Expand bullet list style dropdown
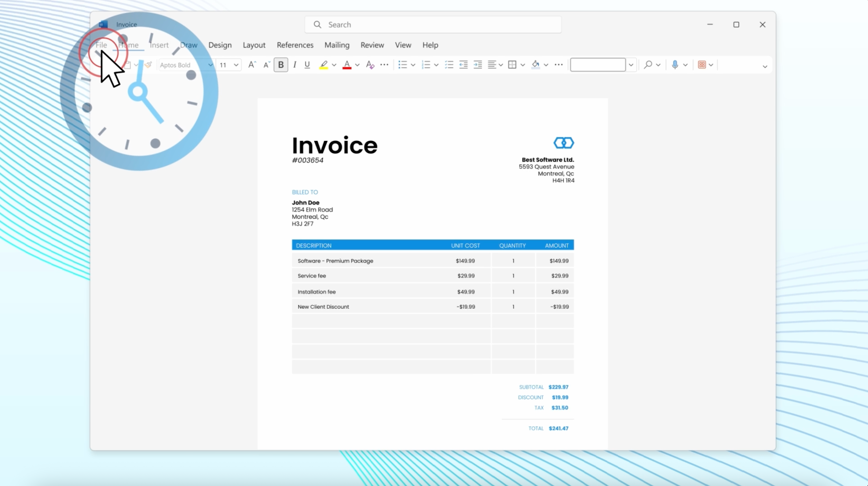868x486 pixels. pyautogui.click(x=413, y=65)
